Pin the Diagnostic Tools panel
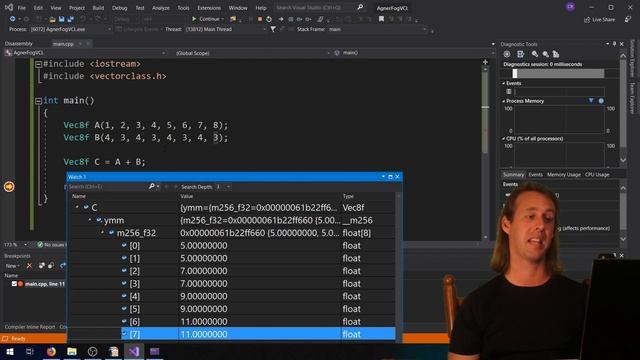The width and height of the screenshot is (640, 360). (614, 44)
